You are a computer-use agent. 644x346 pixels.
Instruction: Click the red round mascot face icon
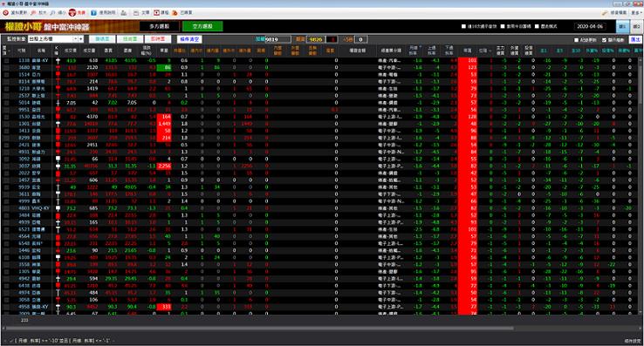point(72,13)
